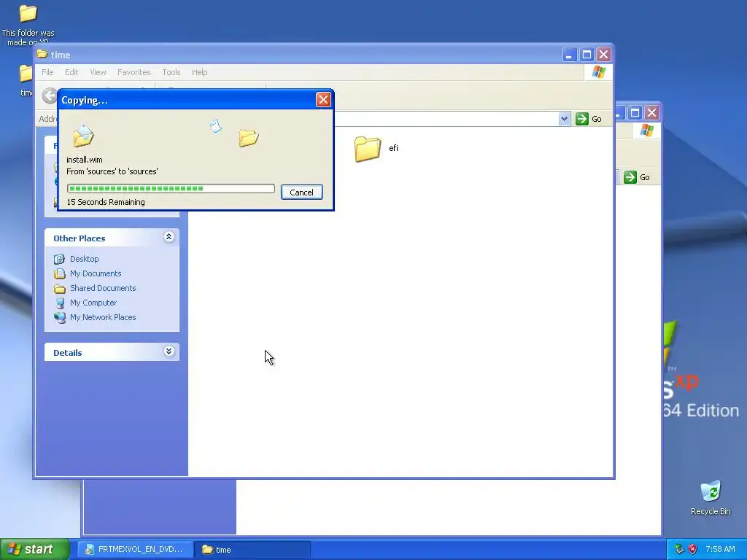Click the Desktop icon in Other Places
Image resolution: width=747 pixels, height=560 pixels.
click(60, 259)
